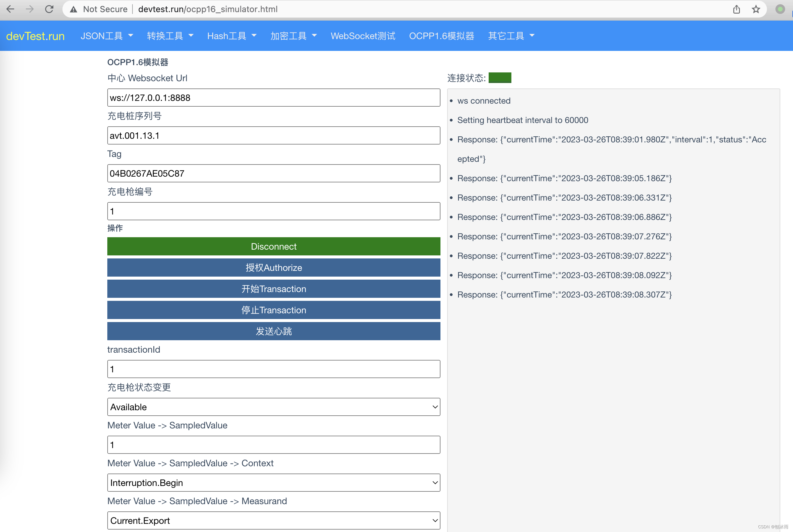
Task: Bookmark page with the star icon
Action: click(756, 9)
